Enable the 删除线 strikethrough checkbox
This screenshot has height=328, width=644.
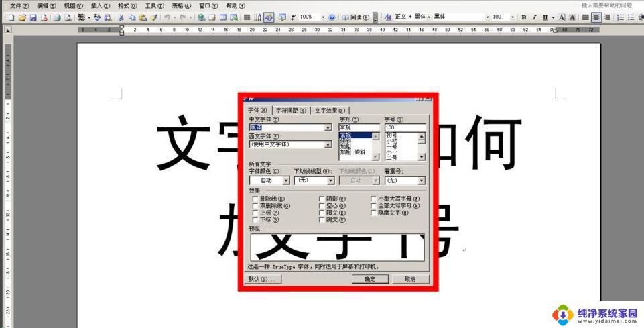[x=255, y=199]
